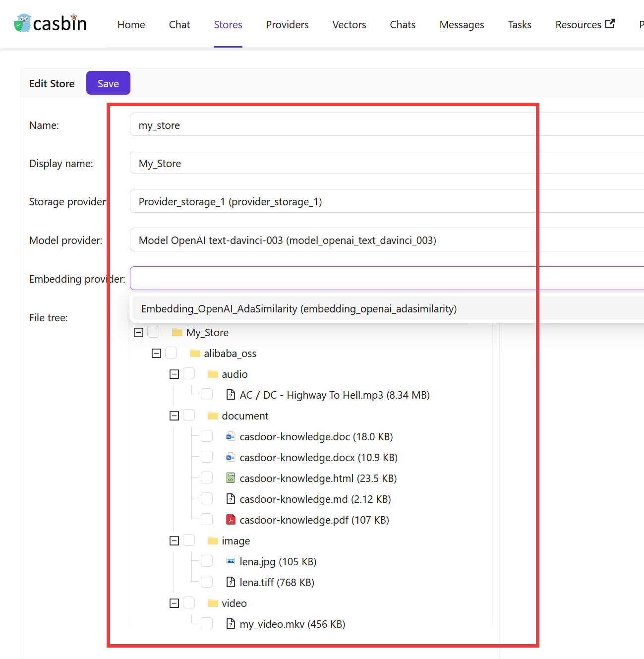Collapse the video folder node
Screen dimensions: 644x659
point(174,602)
